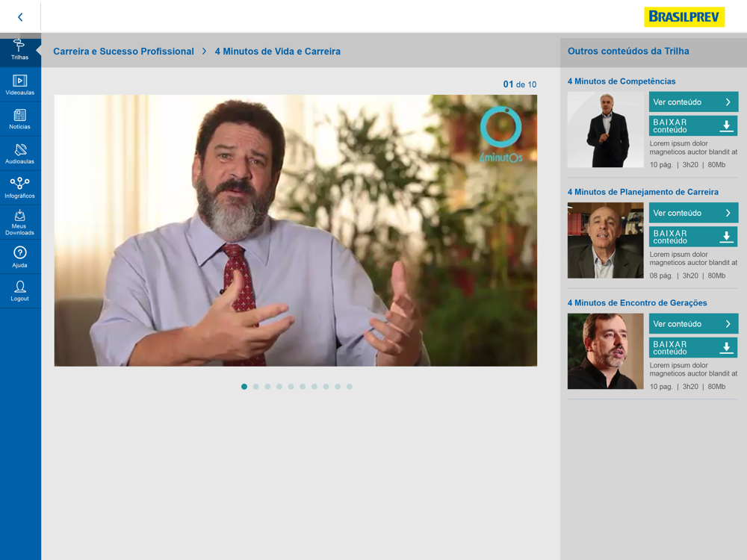Image resolution: width=747 pixels, height=560 pixels.
Task: Open Ver conteúdo for Planejamento de Carreira
Action: click(693, 213)
